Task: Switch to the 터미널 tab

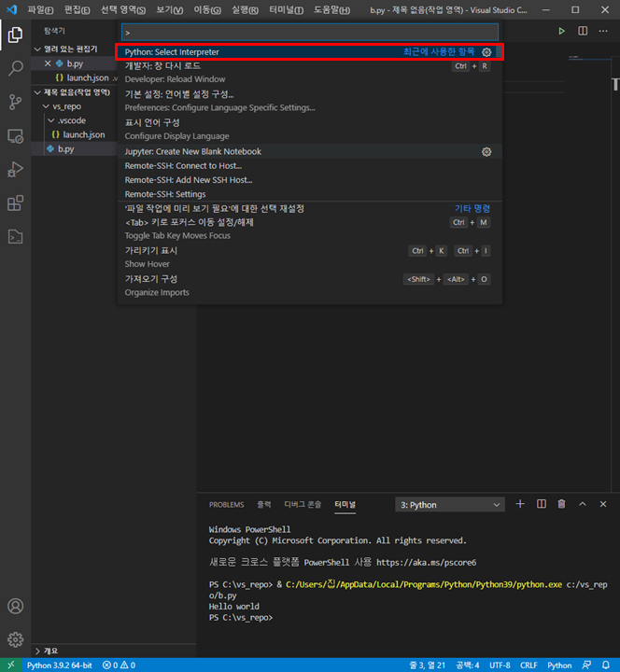Action: pos(345,504)
